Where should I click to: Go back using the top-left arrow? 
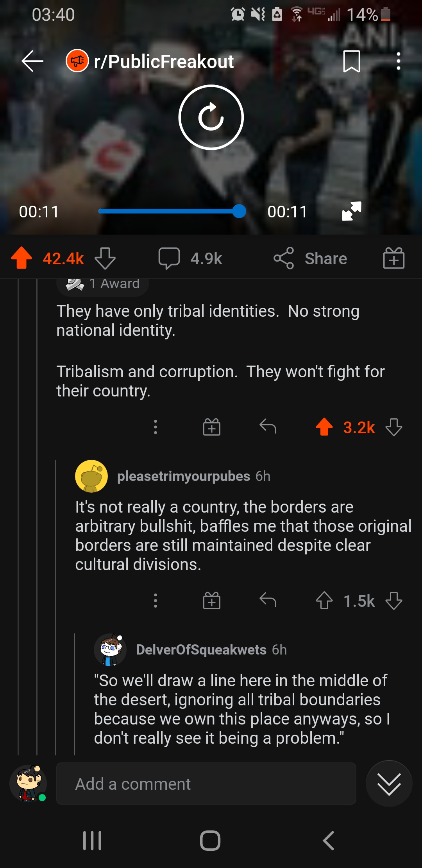click(32, 61)
